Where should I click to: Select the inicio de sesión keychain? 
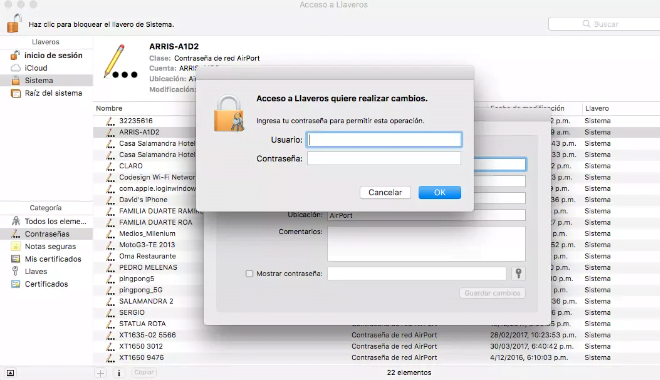coord(46,55)
